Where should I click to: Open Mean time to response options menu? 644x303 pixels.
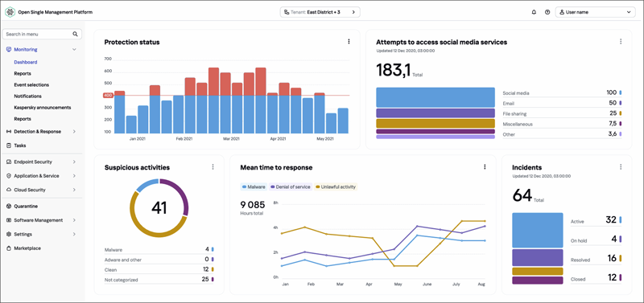[485, 167]
